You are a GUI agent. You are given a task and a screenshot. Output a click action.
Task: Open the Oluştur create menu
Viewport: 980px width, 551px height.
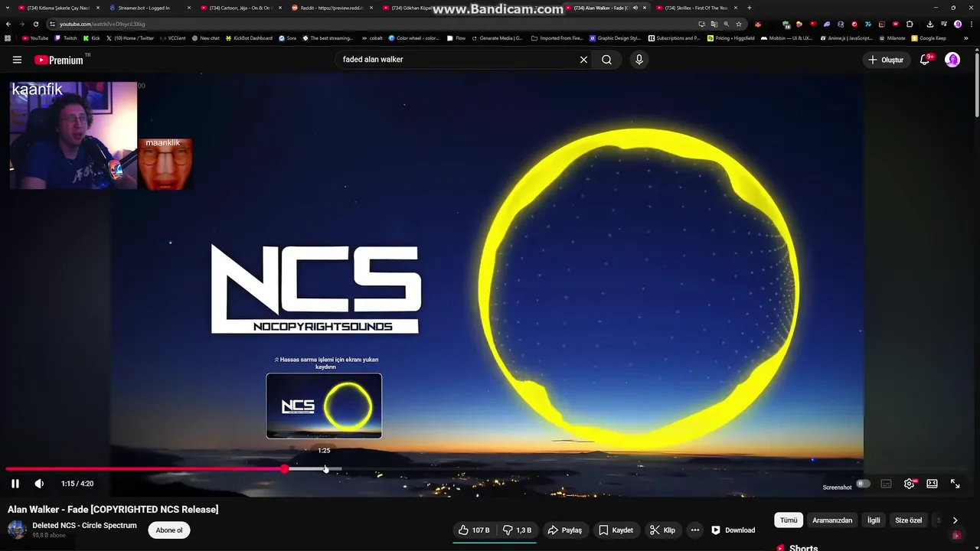pos(885,60)
